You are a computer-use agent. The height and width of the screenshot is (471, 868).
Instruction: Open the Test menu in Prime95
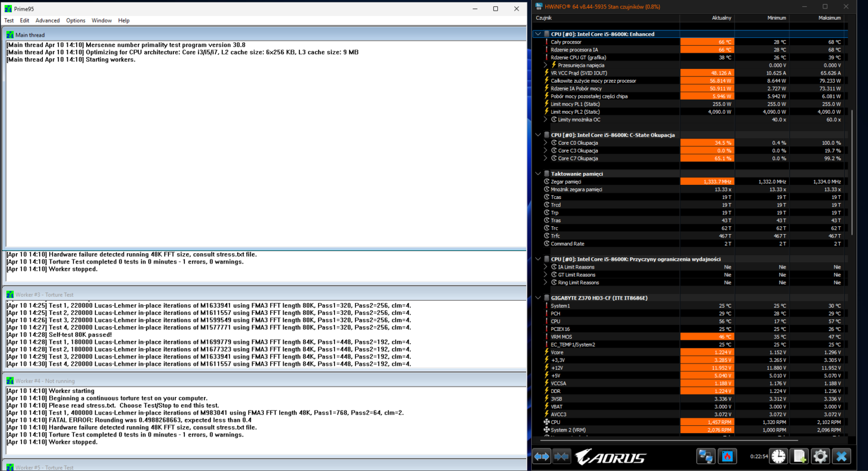tap(8, 20)
